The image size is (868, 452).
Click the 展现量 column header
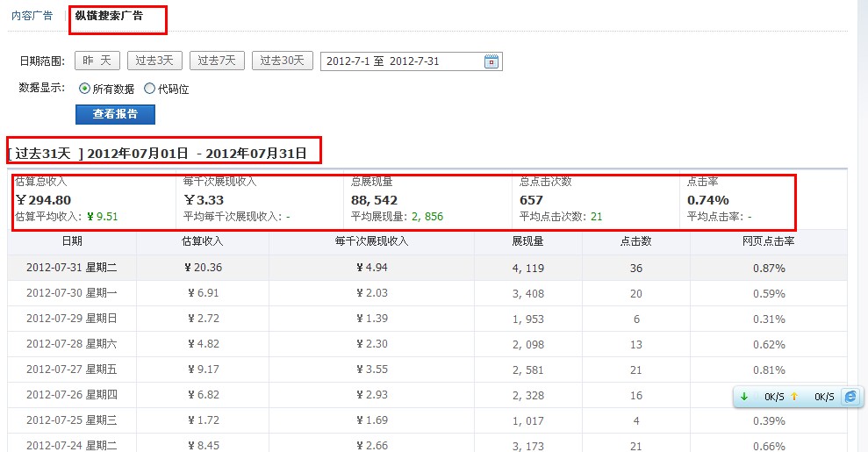527,241
